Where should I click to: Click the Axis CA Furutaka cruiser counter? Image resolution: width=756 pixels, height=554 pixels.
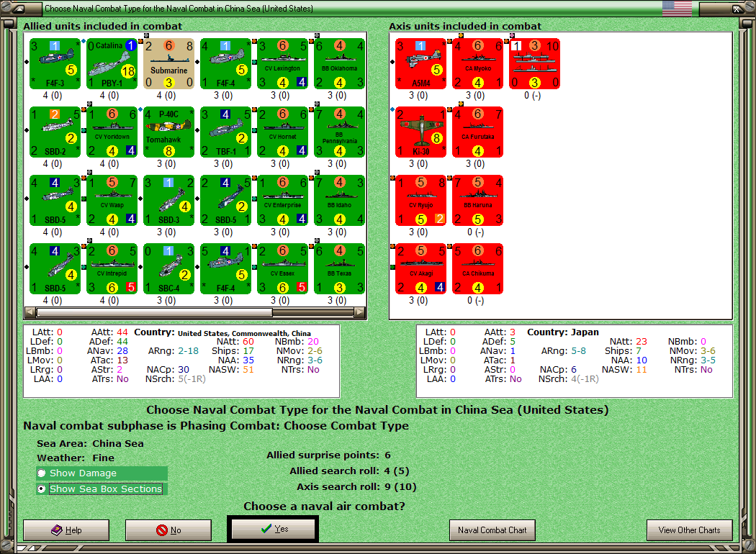coord(478,132)
